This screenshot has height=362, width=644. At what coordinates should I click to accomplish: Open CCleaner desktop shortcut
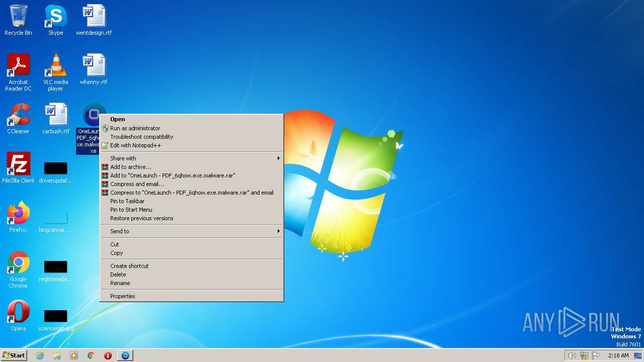pyautogui.click(x=18, y=119)
